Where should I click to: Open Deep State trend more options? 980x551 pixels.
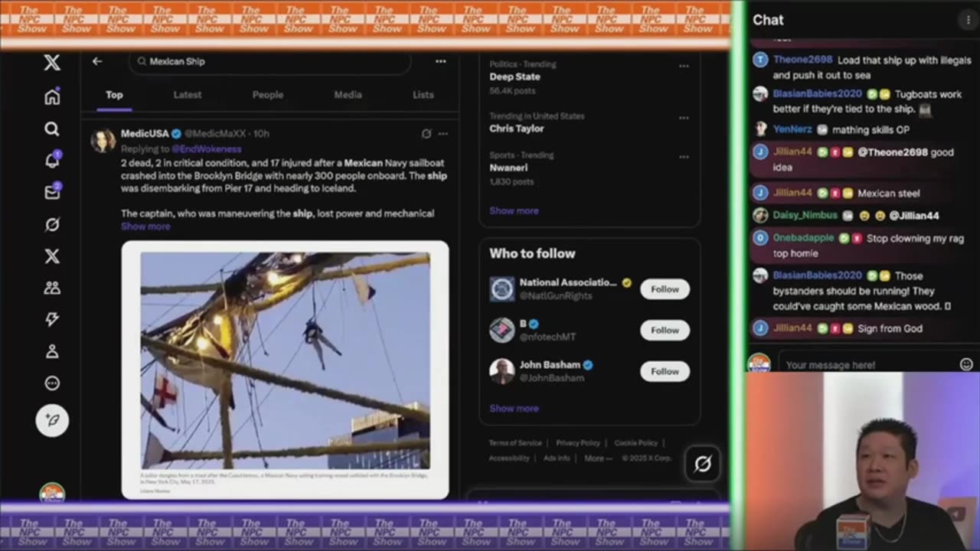(x=684, y=66)
